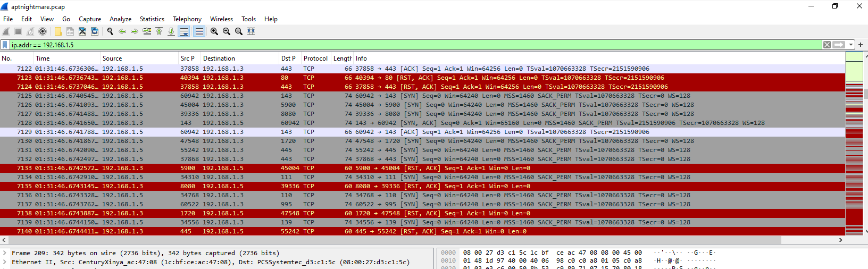This screenshot has width=868, height=269.
Task: Click into display filter field
Action: [x=415, y=45]
